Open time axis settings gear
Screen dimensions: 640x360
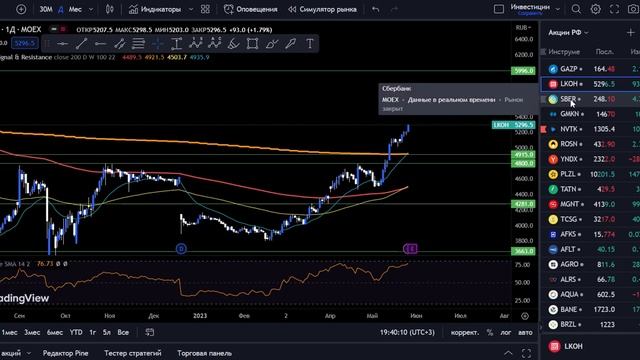[x=525, y=316]
